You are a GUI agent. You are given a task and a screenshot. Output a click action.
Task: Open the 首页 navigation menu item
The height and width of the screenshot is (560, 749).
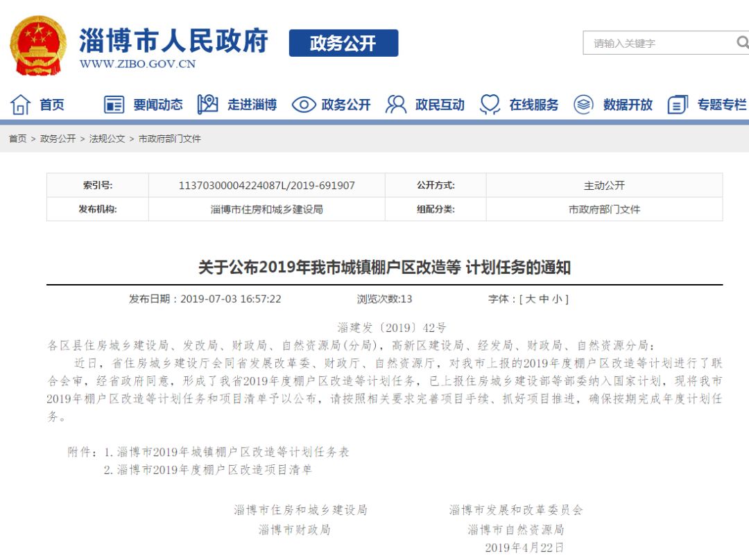click(x=51, y=105)
